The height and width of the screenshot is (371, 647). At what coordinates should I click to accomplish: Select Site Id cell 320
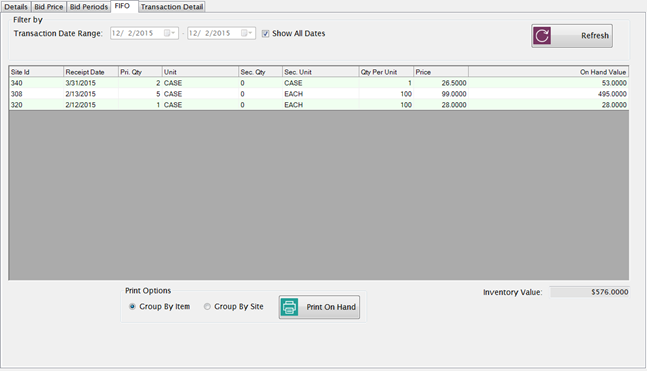pos(36,105)
